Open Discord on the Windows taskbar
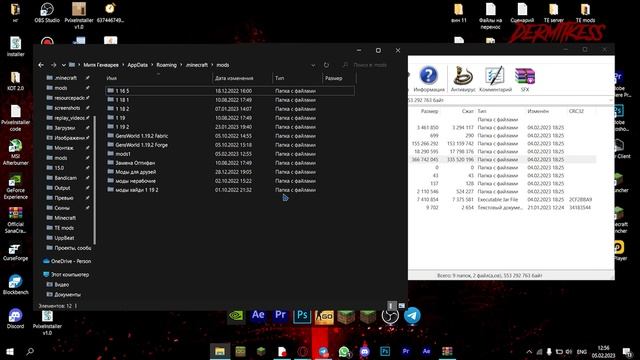The width and height of the screenshot is (640, 360). 364,351
